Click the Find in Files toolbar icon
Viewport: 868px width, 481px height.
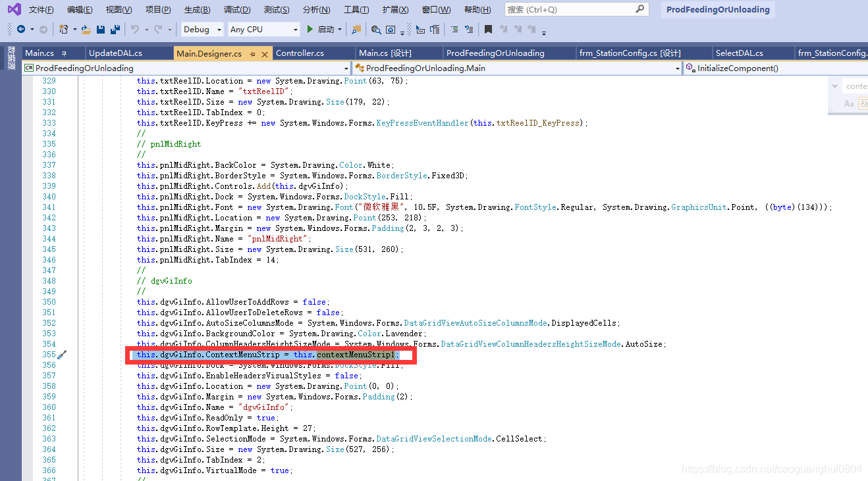coord(356,30)
